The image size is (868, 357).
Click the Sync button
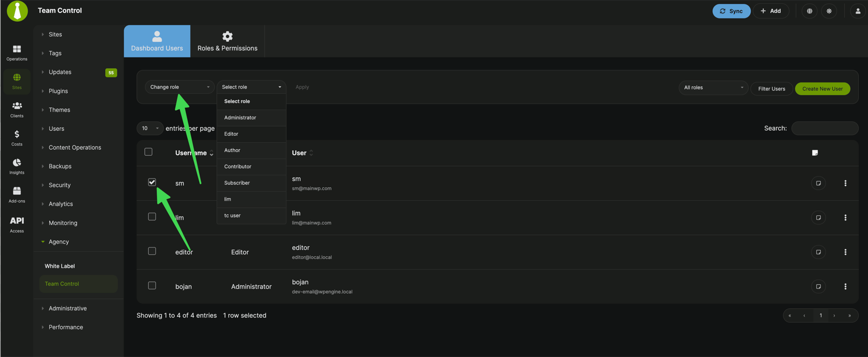731,11
